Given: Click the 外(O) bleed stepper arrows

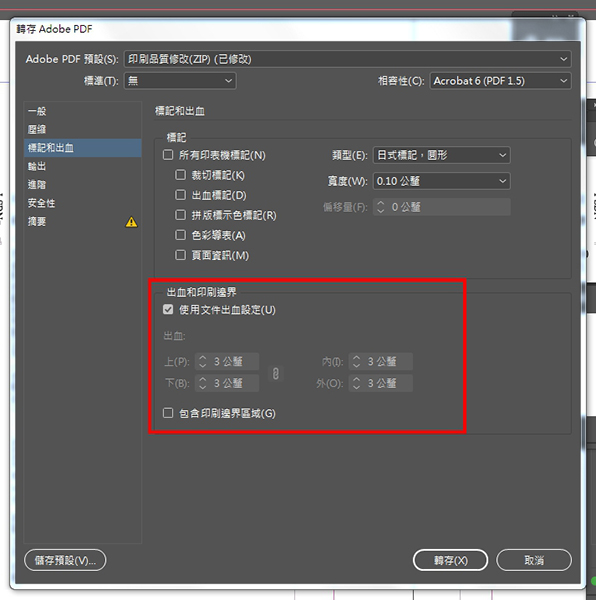Looking at the screenshot, I should 356,383.
